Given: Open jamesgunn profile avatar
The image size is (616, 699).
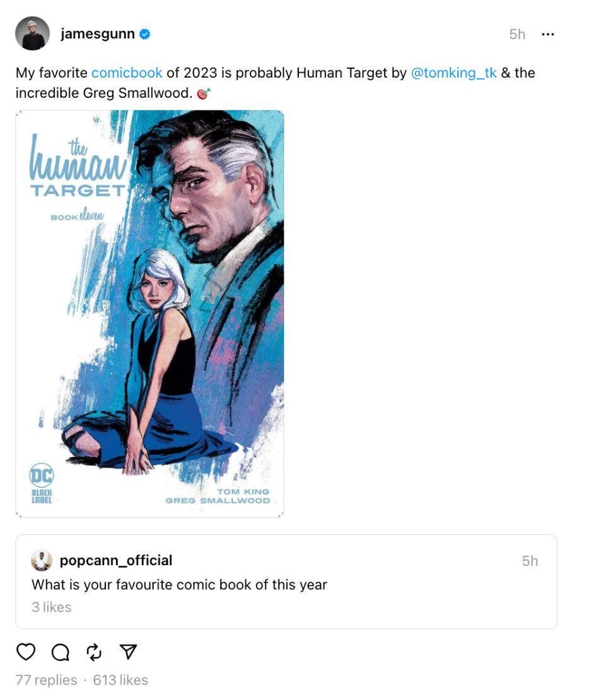Looking at the screenshot, I should 33,33.
